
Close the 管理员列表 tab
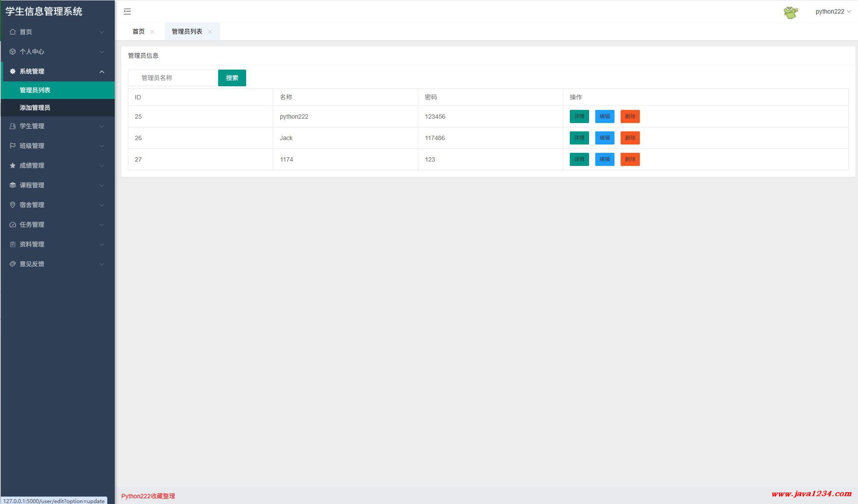[x=210, y=32]
